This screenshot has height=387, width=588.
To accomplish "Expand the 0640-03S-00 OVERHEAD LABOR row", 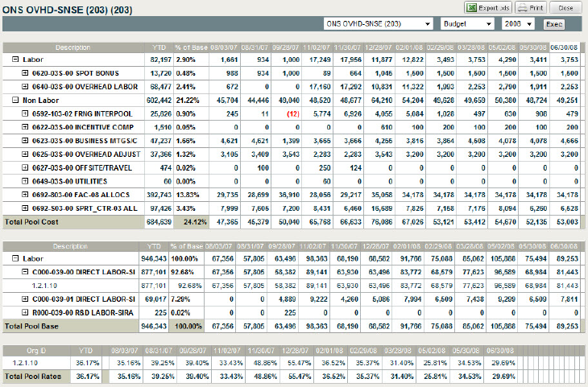I will coord(25,86).
